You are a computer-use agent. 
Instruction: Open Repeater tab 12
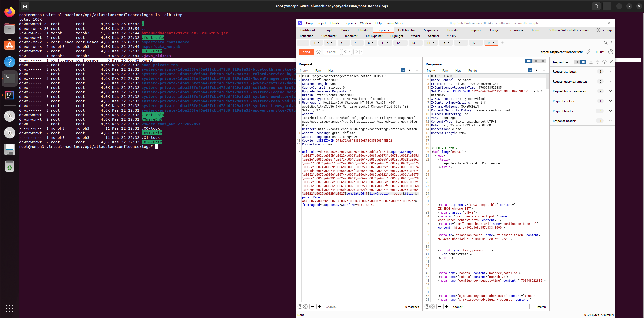pyautogui.click(x=398, y=43)
